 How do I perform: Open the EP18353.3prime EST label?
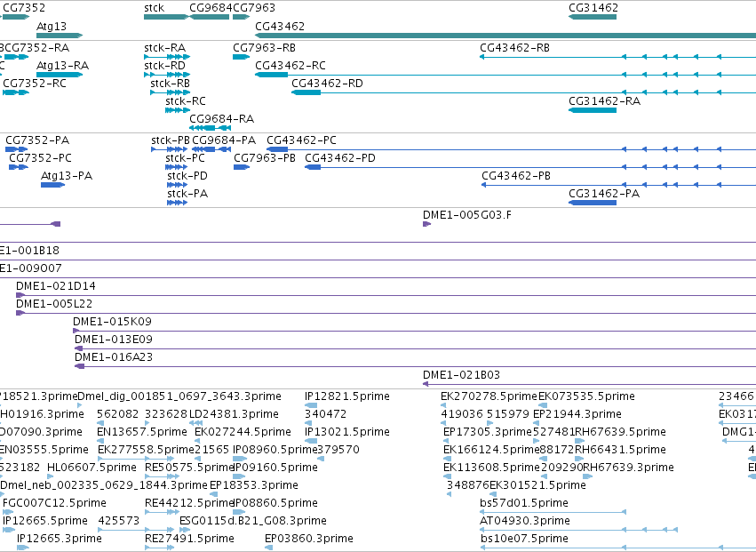pyautogui.click(x=254, y=486)
